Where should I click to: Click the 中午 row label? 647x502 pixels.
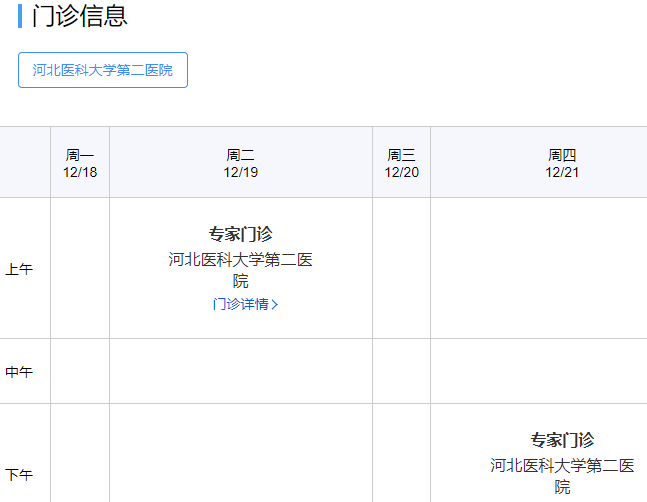click(19, 372)
